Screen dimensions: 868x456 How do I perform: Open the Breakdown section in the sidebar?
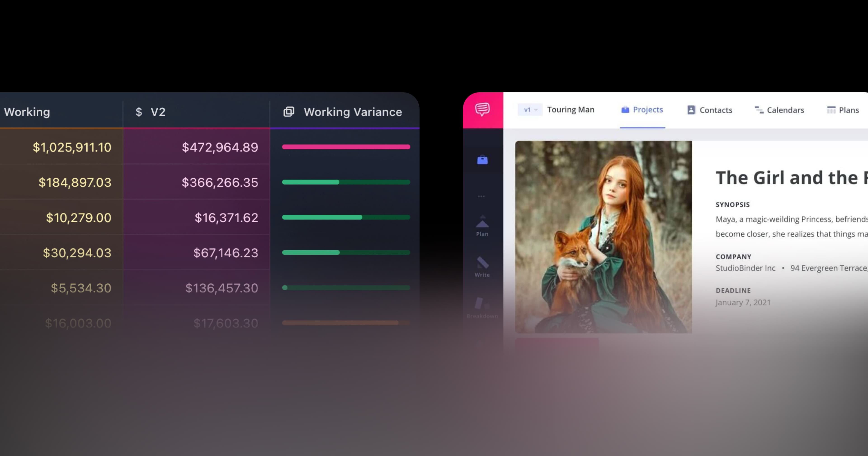click(482, 309)
